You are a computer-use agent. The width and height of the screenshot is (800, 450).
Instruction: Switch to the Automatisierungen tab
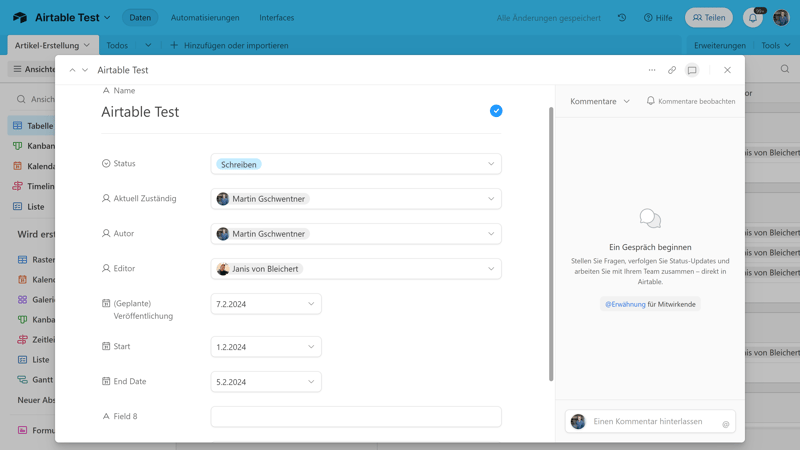pos(205,18)
